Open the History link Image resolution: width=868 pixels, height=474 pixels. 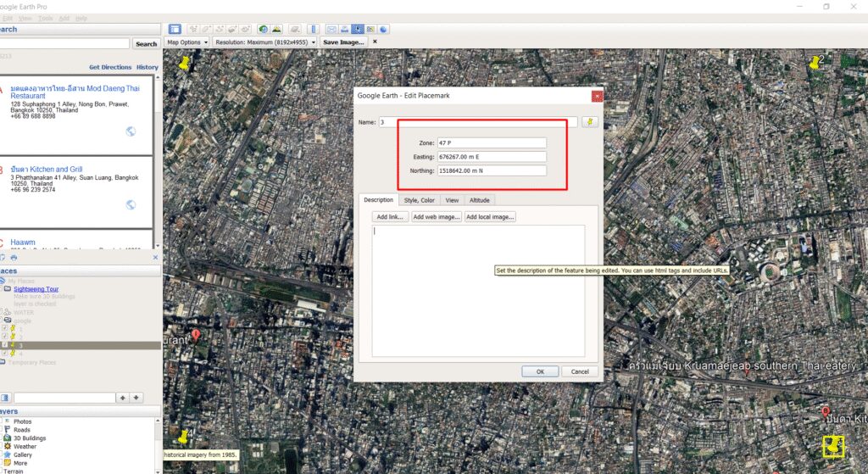(x=147, y=67)
